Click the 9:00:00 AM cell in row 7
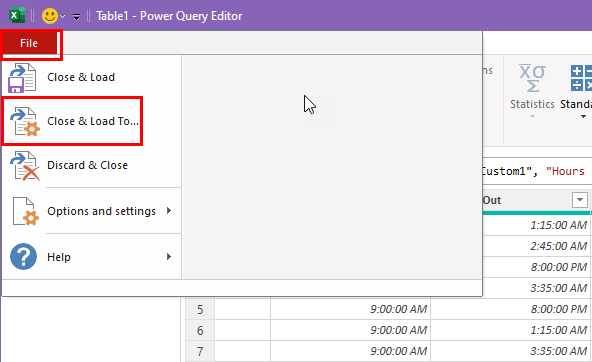The width and height of the screenshot is (592, 362). click(350, 352)
